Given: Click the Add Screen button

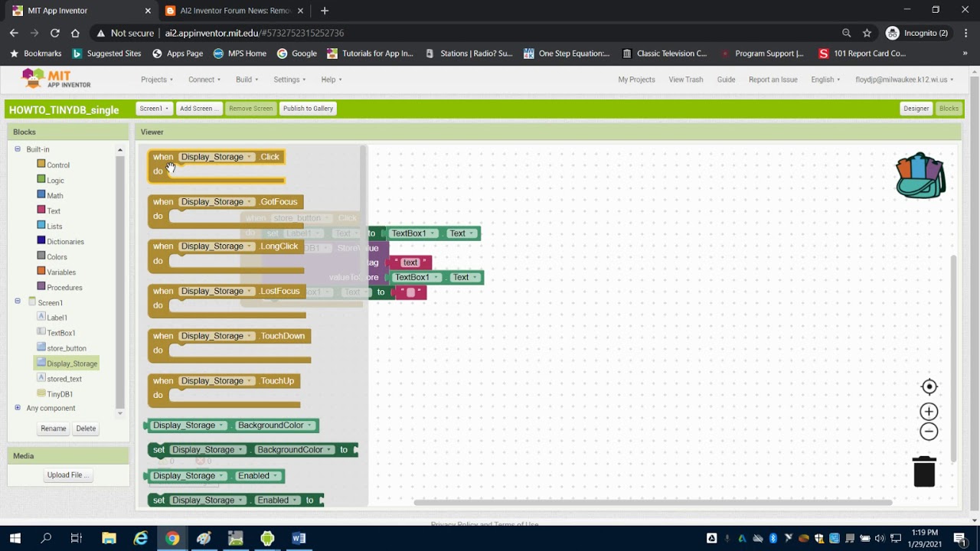Looking at the screenshot, I should tap(198, 108).
